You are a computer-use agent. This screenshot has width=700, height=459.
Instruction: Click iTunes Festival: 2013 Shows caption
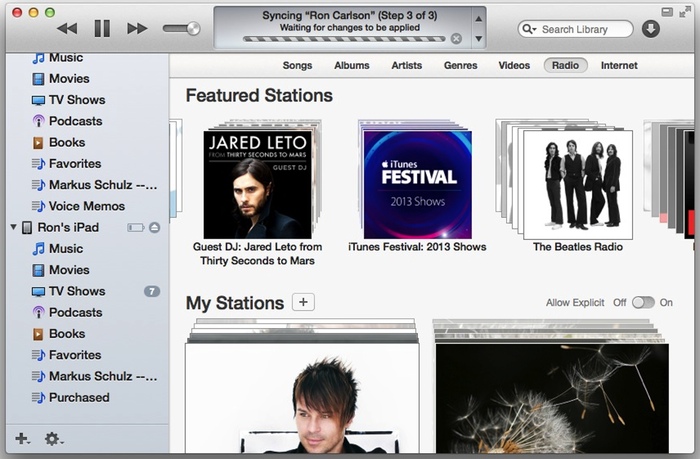(417, 247)
